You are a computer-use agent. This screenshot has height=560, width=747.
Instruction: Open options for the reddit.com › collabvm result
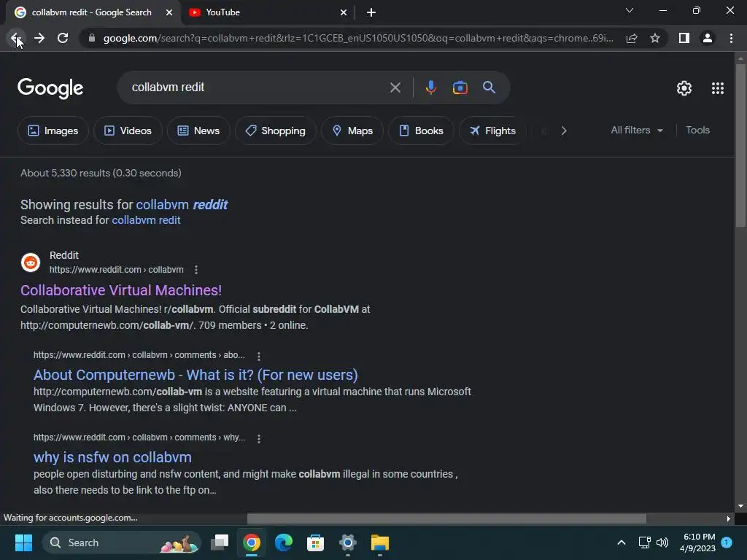(x=196, y=270)
